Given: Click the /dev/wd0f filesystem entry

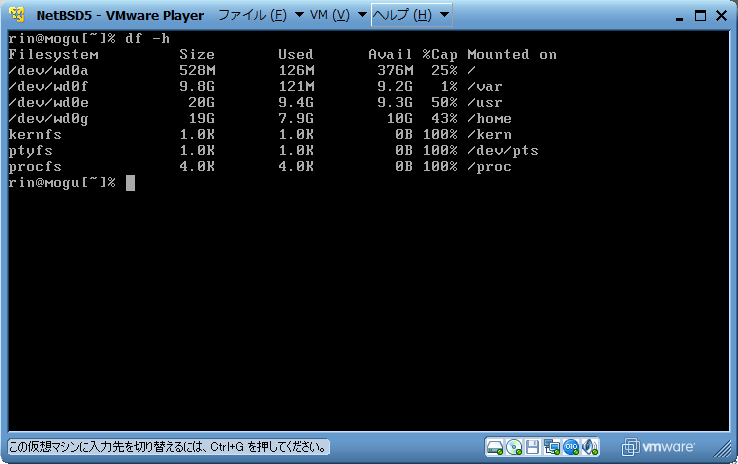Looking at the screenshot, I should click(x=48, y=87).
